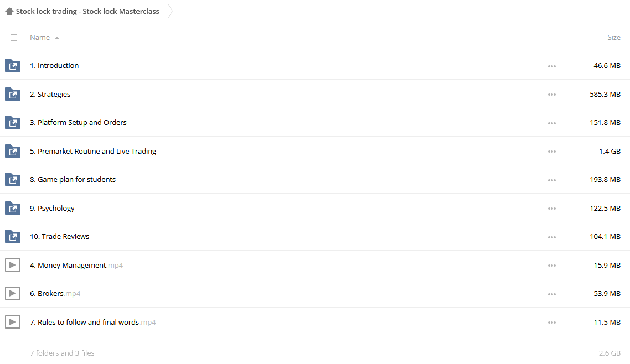Show more actions for 10. Trade Reviews
This screenshot has width=630, height=364.
(551, 237)
